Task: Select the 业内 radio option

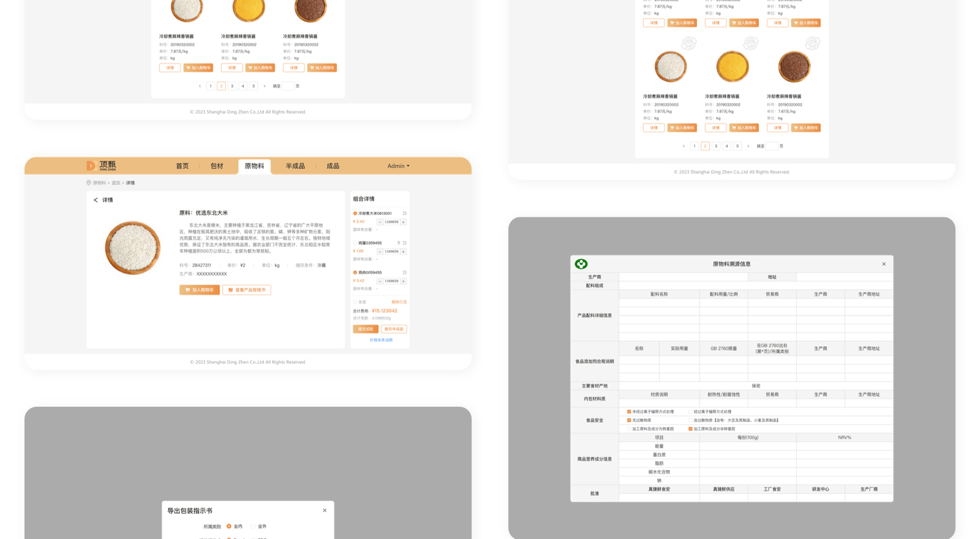Action: click(x=229, y=526)
